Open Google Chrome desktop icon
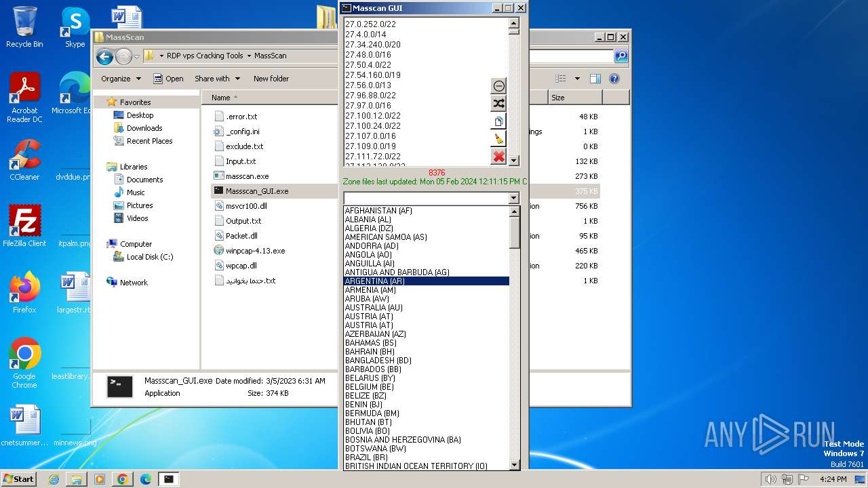Image resolution: width=868 pixels, height=488 pixels. point(24,363)
